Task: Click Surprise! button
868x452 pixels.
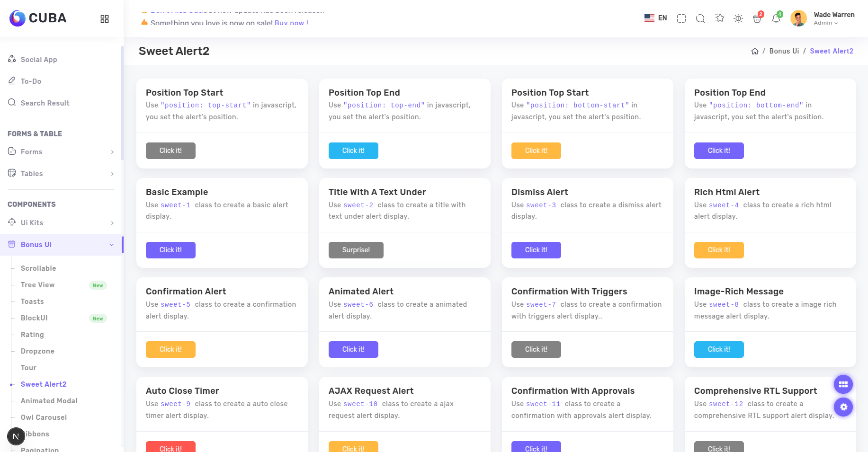Action: point(356,250)
